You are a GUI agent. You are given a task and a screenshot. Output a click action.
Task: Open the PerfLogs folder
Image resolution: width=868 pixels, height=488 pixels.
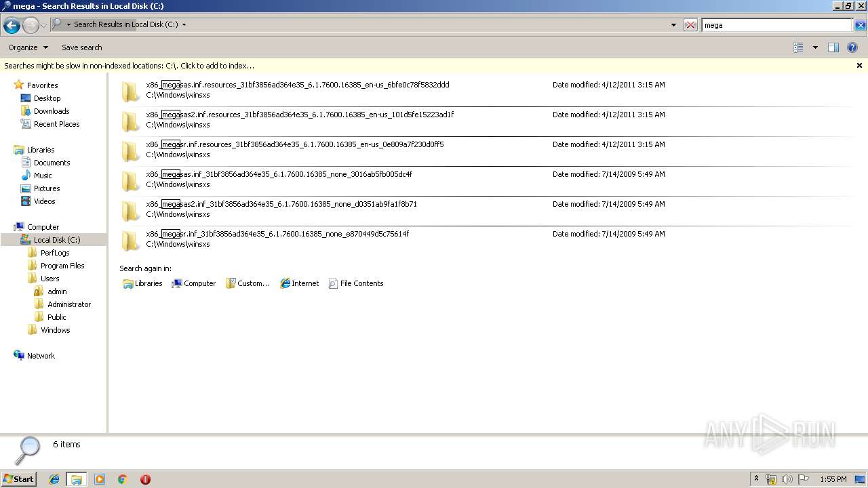[54, 253]
